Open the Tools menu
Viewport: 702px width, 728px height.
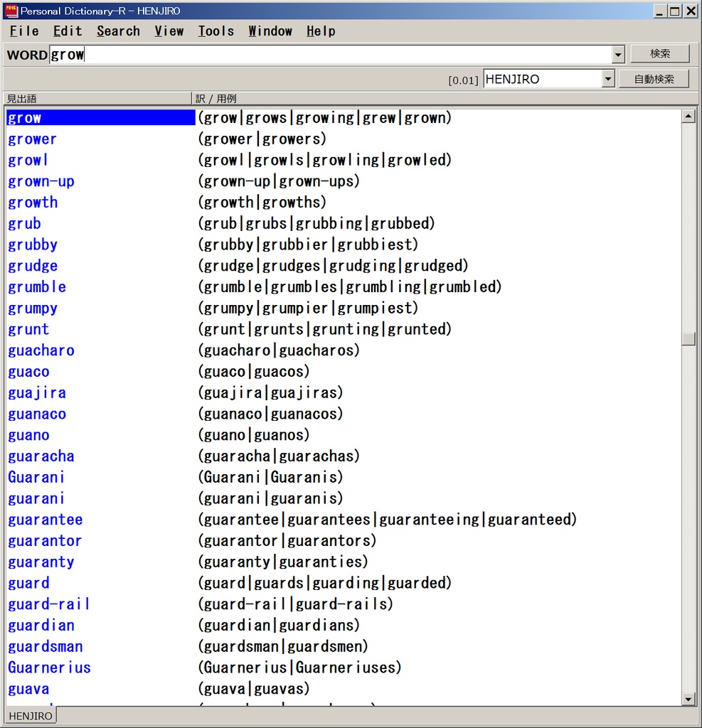[x=216, y=31]
